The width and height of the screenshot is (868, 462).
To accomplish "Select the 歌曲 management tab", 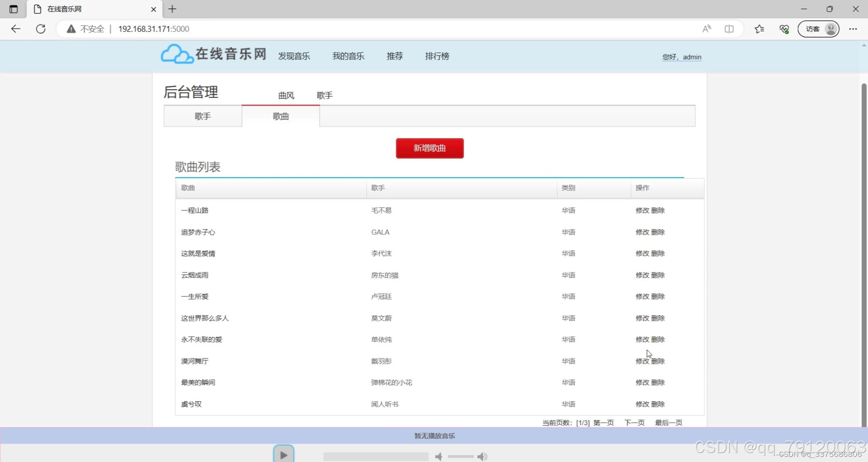I will [280, 116].
